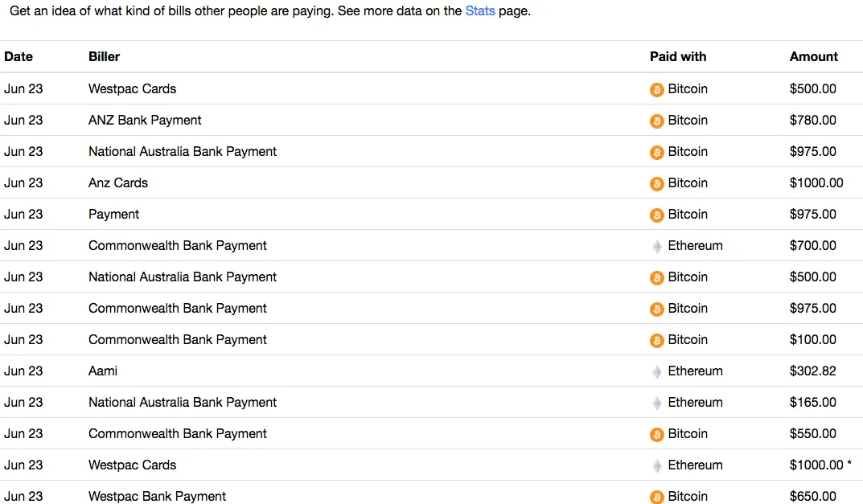Select Bitcoin icon beside National Australia Bank $975.00
This screenshot has width=863, height=504.
(x=656, y=153)
